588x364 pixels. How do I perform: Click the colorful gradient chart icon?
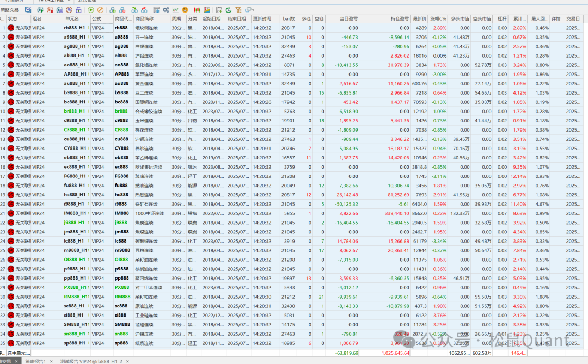coord(207,10)
